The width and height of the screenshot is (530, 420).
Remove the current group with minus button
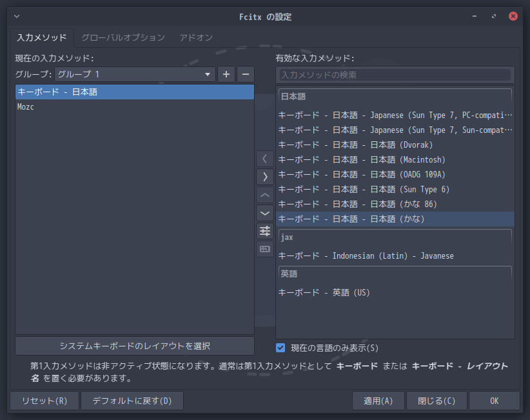point(246,74)
